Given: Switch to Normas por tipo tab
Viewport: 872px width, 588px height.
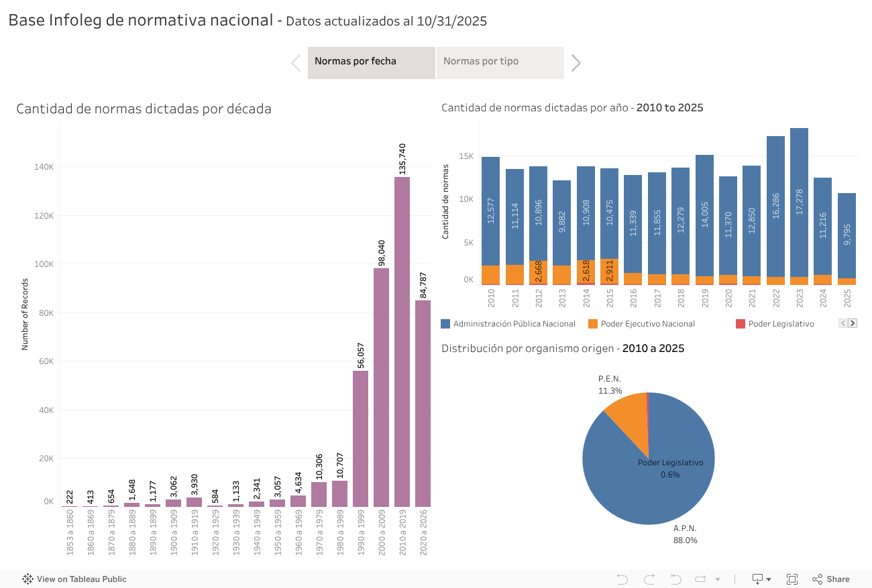Looking at the screenshot, I should (500, 62).
